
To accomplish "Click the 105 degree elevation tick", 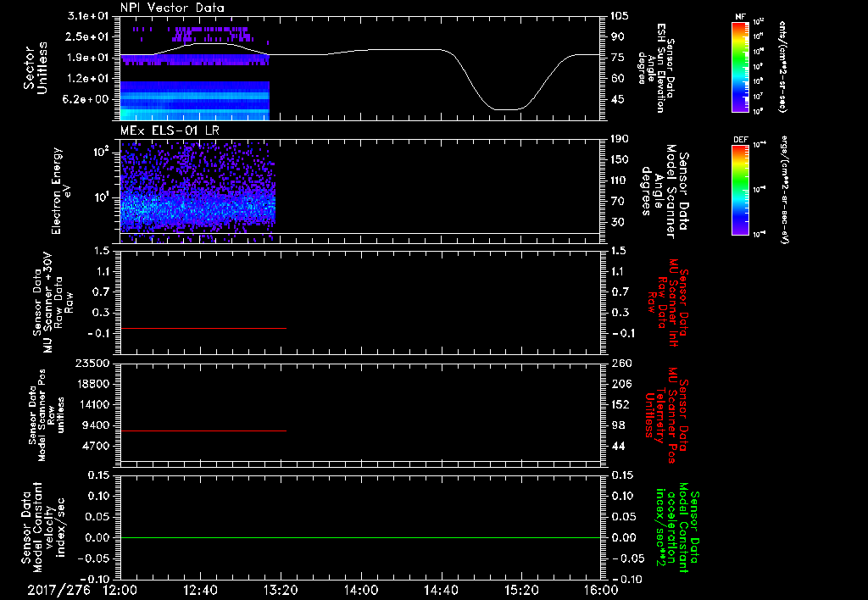I will [x=620, y=16].
